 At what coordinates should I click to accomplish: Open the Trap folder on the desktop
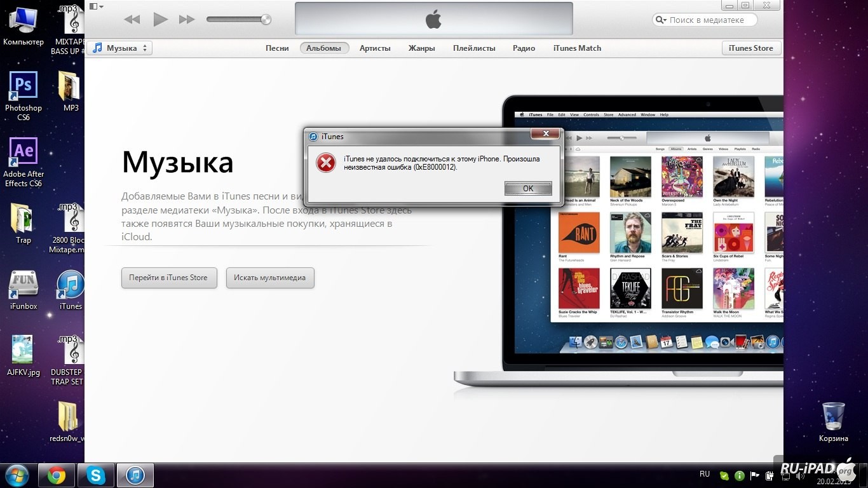click(x=24, y=224)
